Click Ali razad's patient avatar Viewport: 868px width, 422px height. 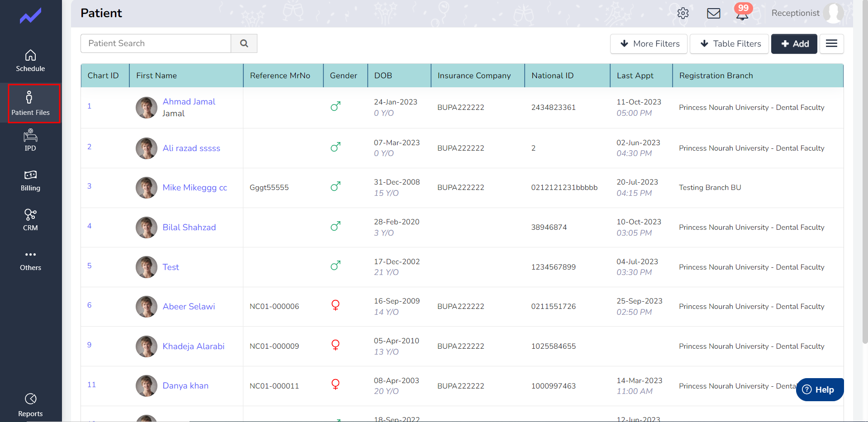[147, 148]
